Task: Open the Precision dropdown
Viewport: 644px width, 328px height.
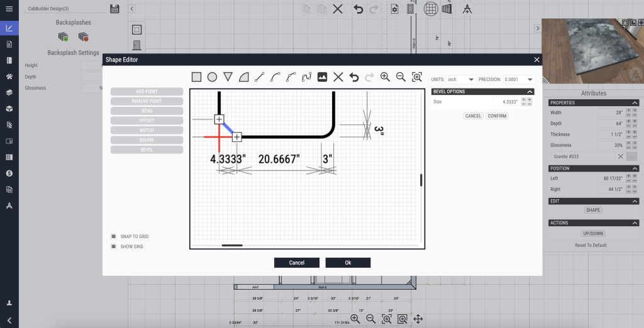Action: (519, 79)
